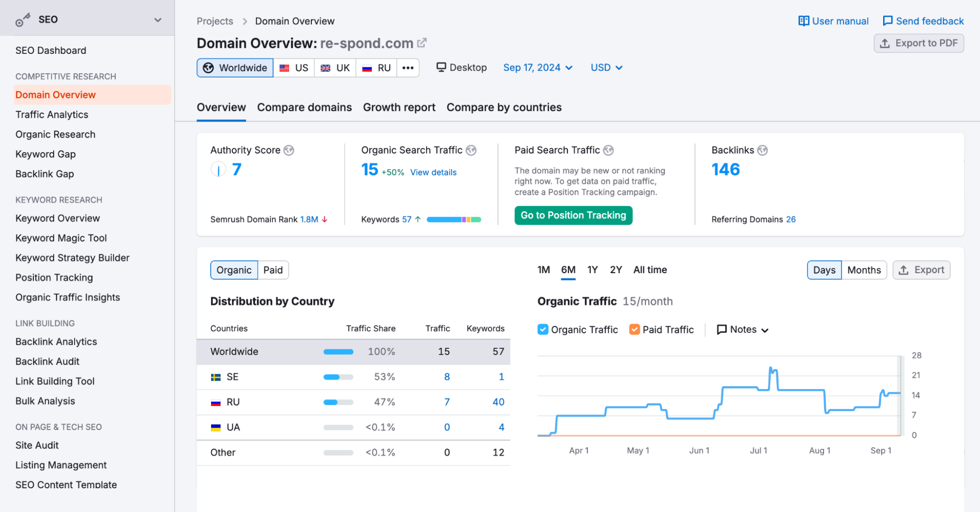
Task: Click the Backlinks count 146
Action: tap(726, 170)
